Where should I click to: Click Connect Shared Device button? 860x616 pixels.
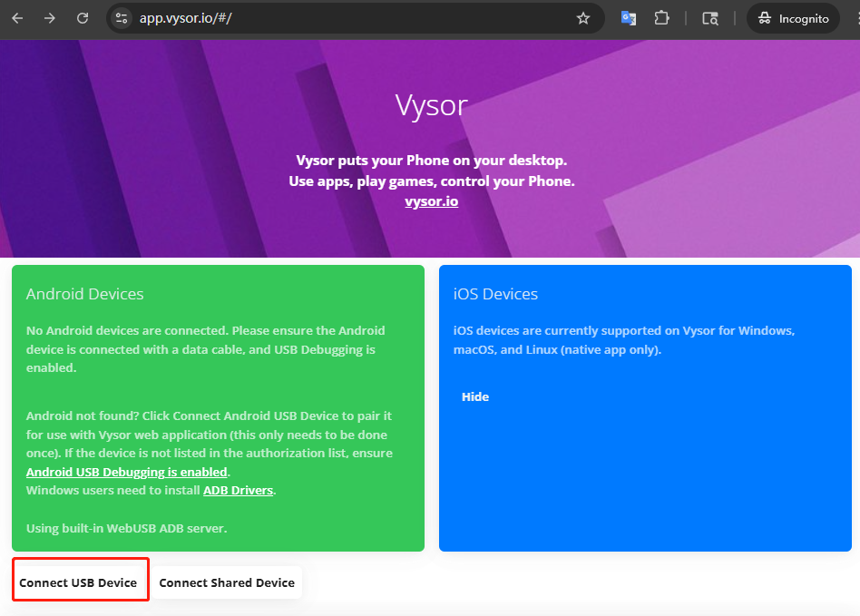tap(227, 582)
